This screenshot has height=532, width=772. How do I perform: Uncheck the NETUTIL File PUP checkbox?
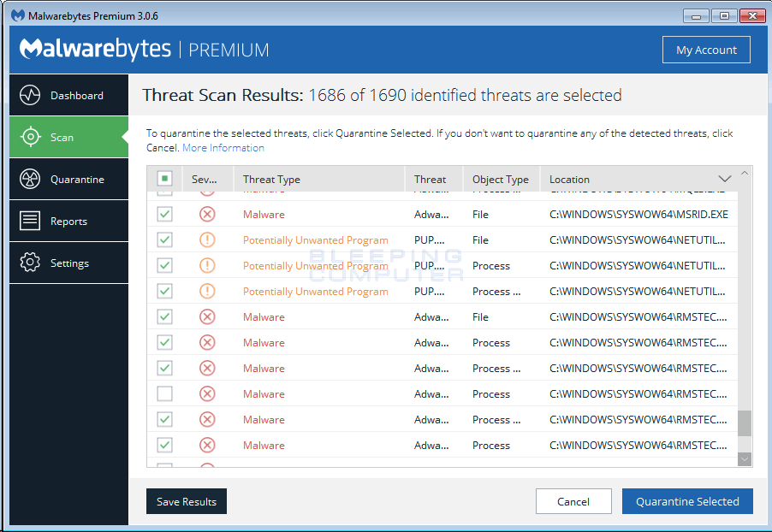pyautogui.click(x=164, y=239)
